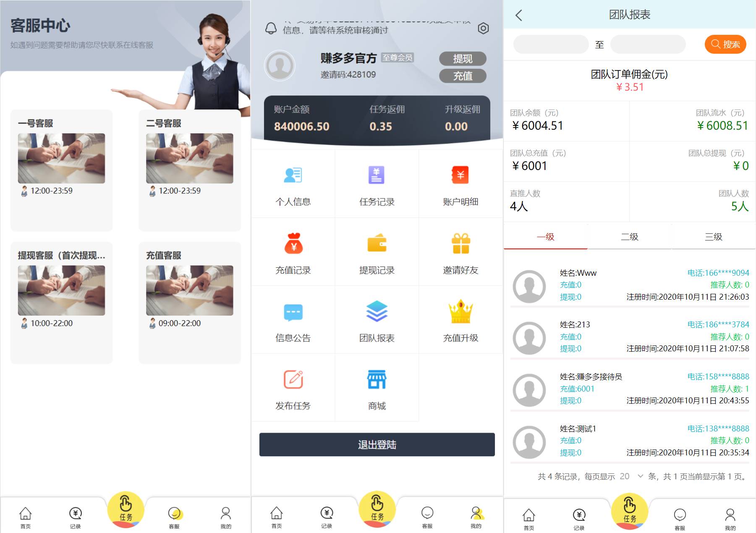The height and width of the screenshot is (533, 756).
Task: Switch to the 三级 tab
Action: pos(713,237)
